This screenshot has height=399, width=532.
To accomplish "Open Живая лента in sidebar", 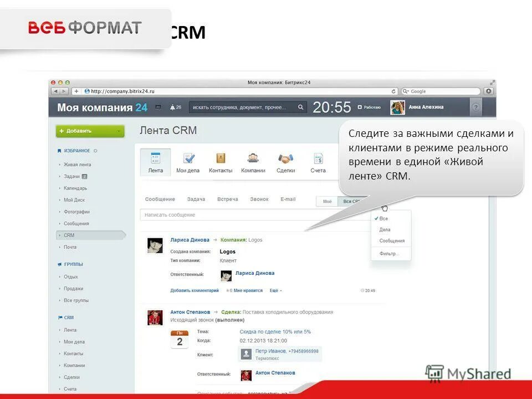I will pos(78,165).
